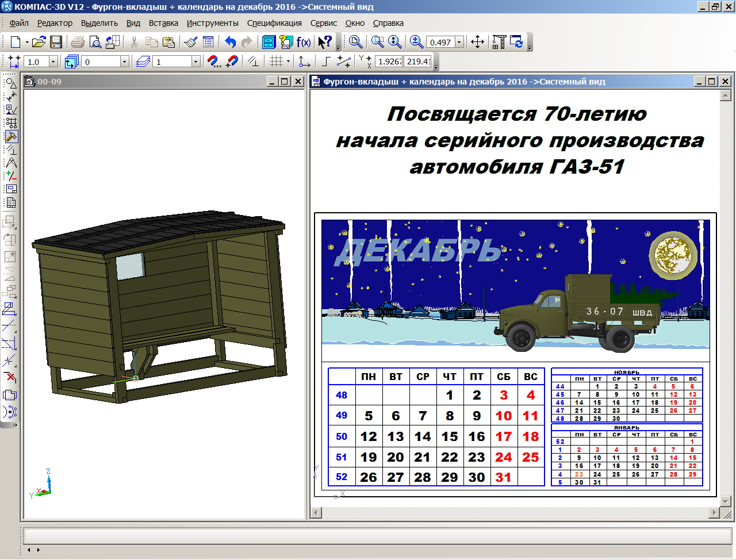
Task: Open the Спецификация menu
Action: [274, 23]
